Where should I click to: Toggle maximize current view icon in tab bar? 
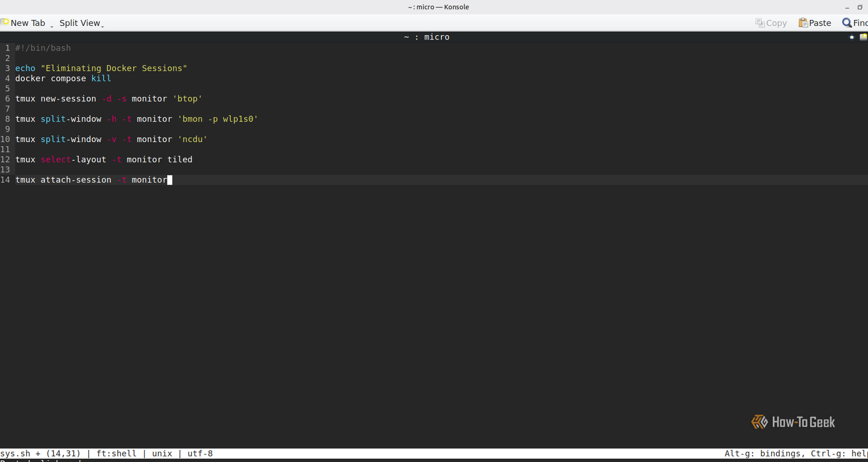(852, 37)
